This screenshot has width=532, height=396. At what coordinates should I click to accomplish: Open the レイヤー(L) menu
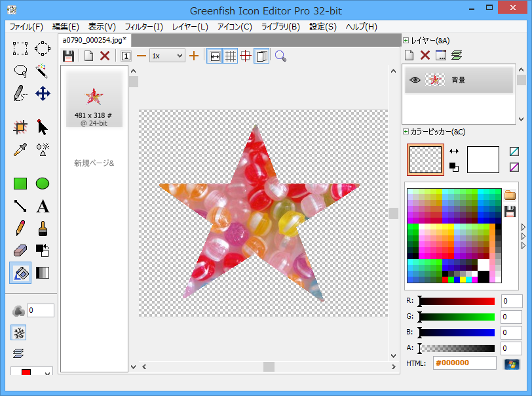(190, 27)
